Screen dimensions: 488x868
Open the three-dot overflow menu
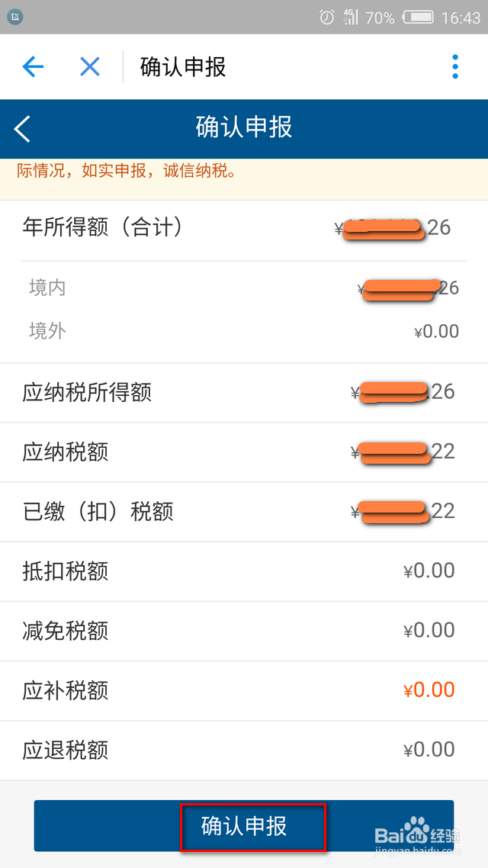point(455,67)
